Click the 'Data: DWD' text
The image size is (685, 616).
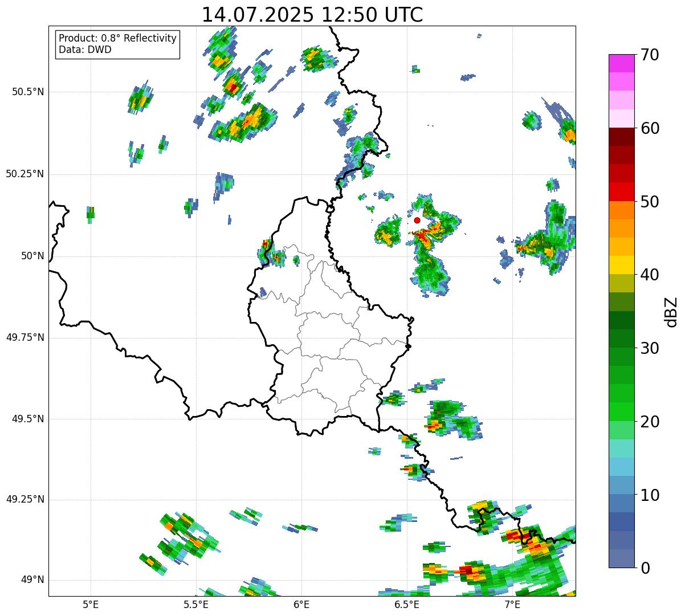click(85, 50)
